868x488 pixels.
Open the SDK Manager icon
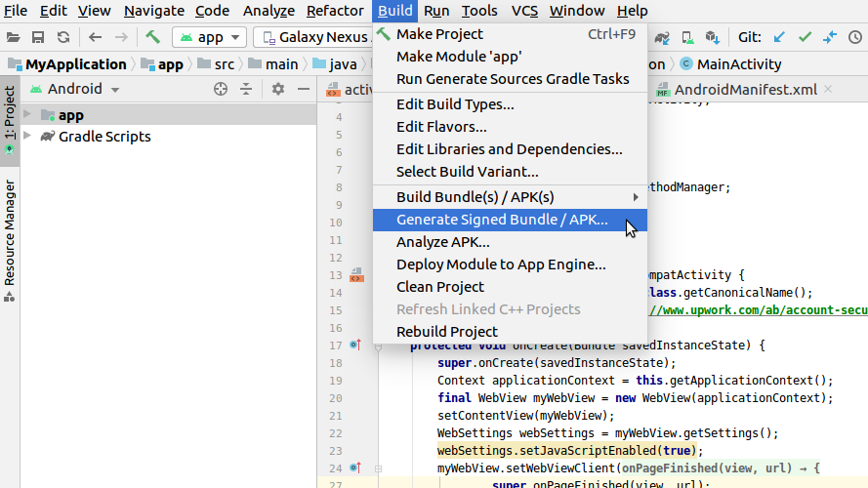coord(713,37)
